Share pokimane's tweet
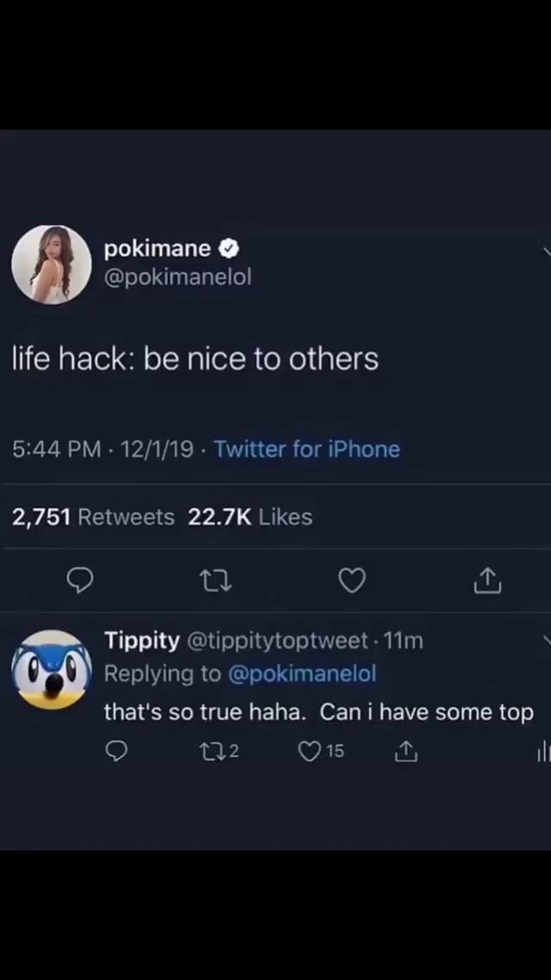 (x=486, y=580)
